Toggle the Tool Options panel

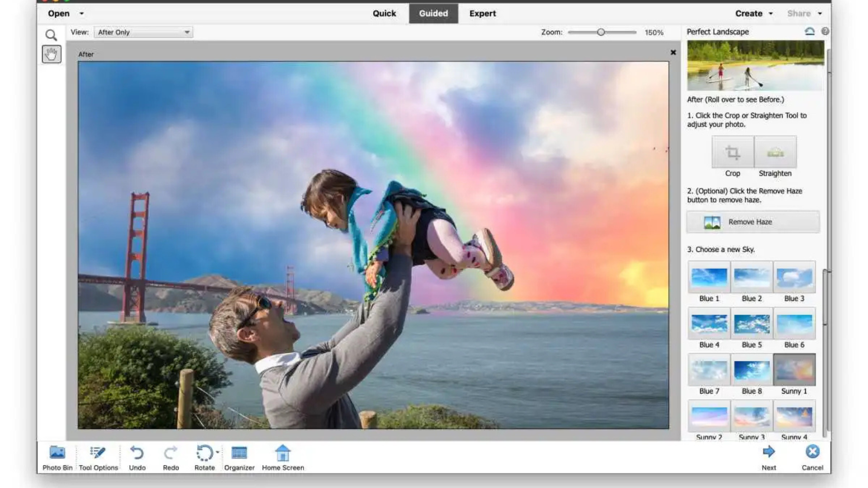pyautogui.click(x=97, y=453)
